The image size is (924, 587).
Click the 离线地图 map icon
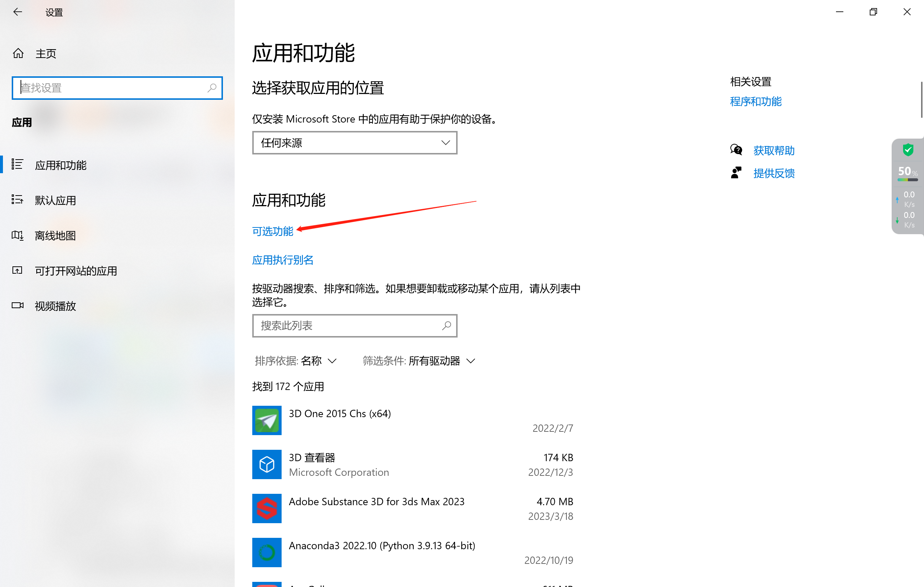[x=17, y=235]
